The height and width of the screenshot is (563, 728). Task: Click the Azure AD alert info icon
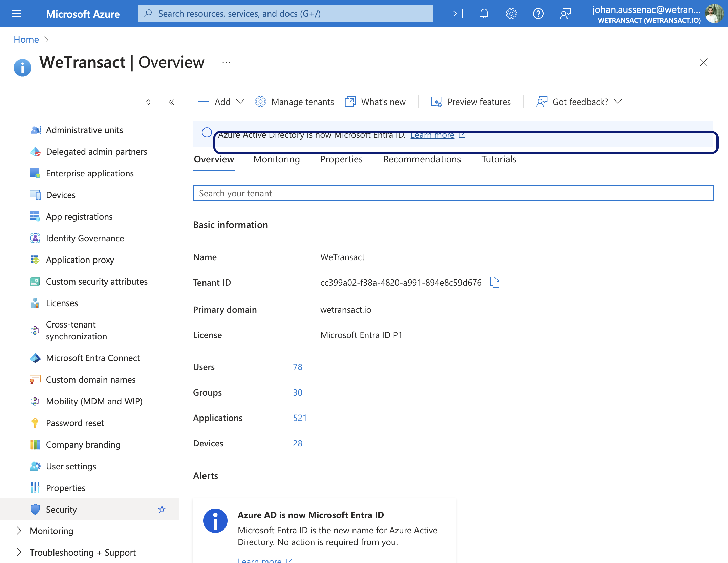pyautogui.click(x=215, y=521)
